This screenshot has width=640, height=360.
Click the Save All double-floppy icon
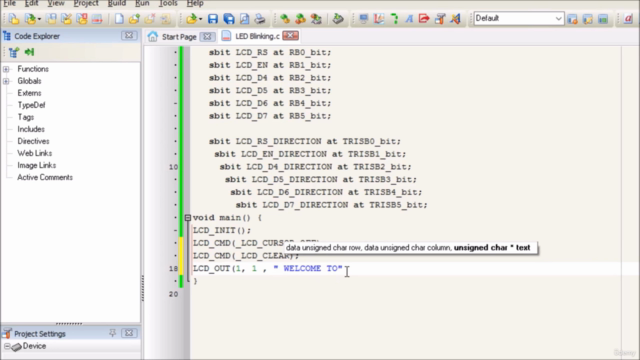coord(229,19)
